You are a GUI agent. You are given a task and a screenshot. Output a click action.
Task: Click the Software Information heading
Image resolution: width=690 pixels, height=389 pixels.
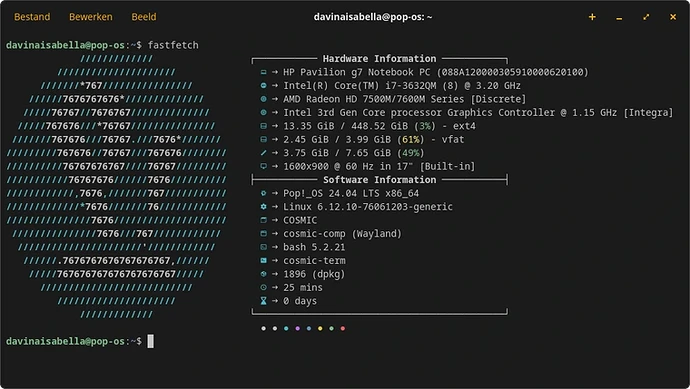point(380,180)
